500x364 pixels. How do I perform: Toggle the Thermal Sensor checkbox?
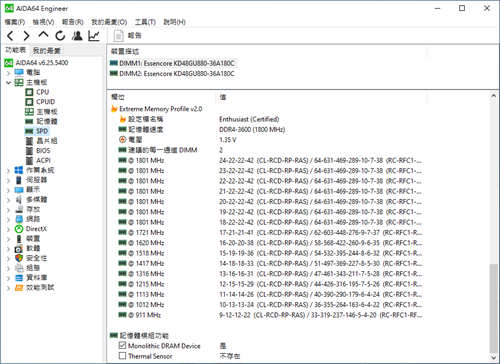click(x=122, y=356)
